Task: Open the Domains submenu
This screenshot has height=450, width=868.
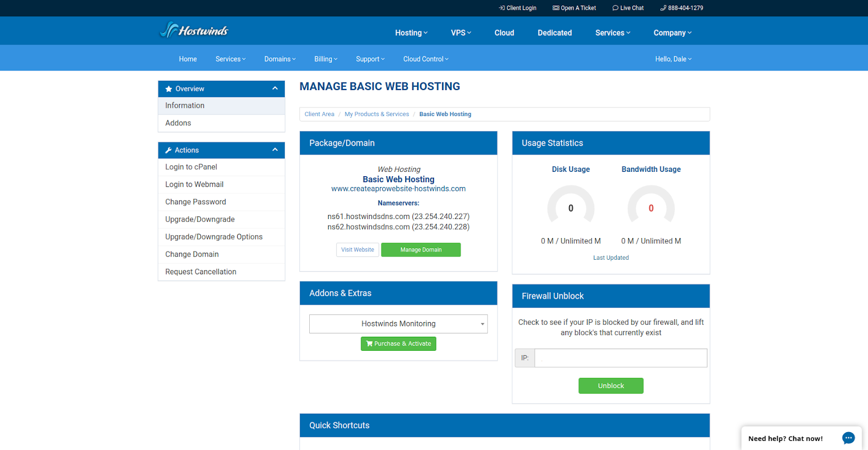Action: [280, 59]
